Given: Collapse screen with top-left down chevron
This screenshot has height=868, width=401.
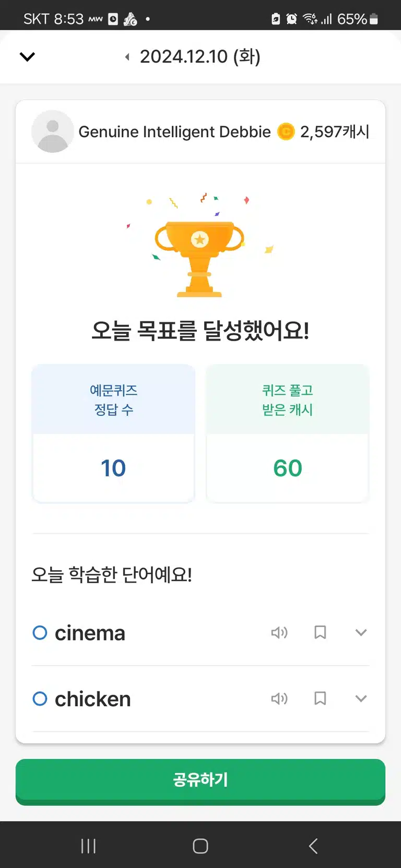Looking at the screenshot, I should 27,56.
